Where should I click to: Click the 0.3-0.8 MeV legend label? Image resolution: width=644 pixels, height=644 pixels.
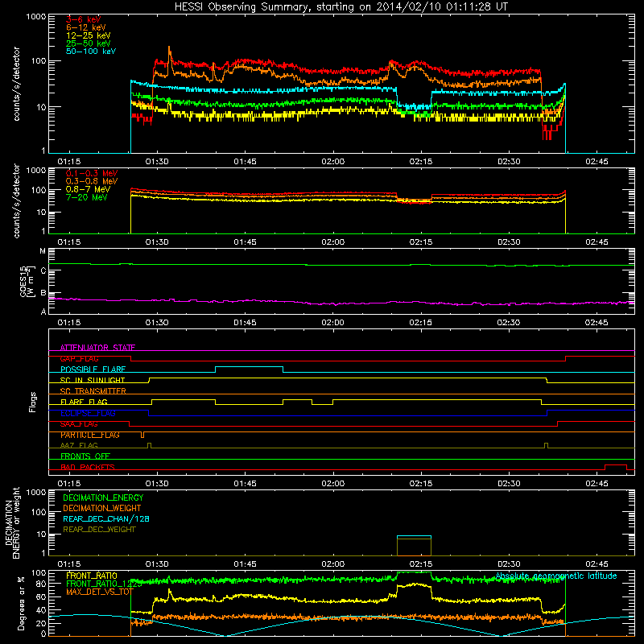point(92,181)
